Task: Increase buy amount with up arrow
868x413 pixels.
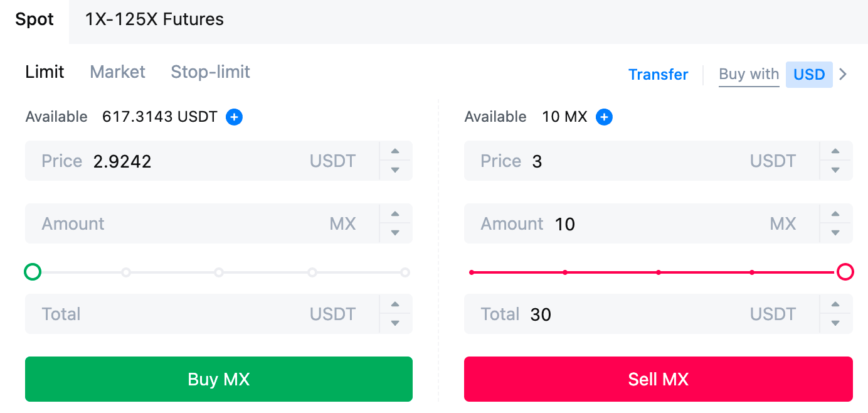Action: tap(395, 214)
